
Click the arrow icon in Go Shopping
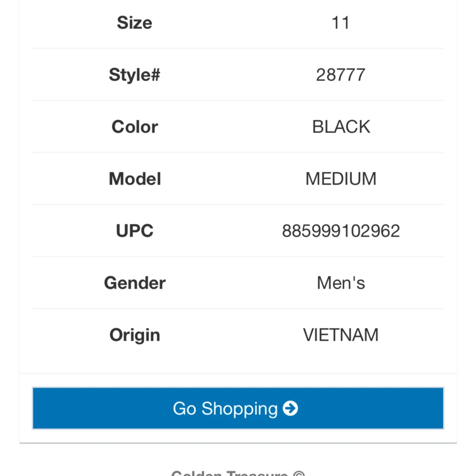[x=290, y=408]
